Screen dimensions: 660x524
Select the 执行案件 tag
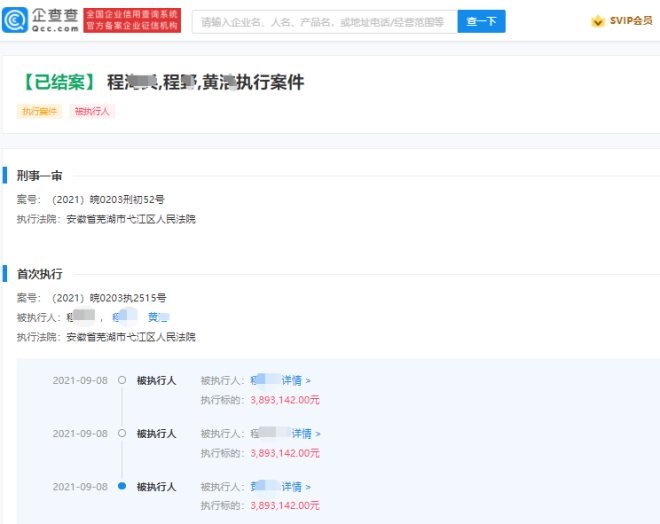[39, 111]
